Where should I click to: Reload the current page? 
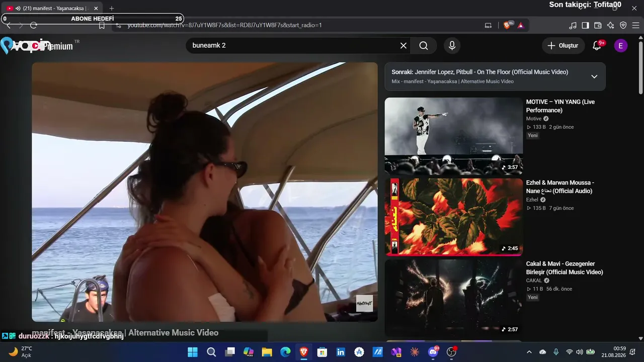click(x=34, y=25)
